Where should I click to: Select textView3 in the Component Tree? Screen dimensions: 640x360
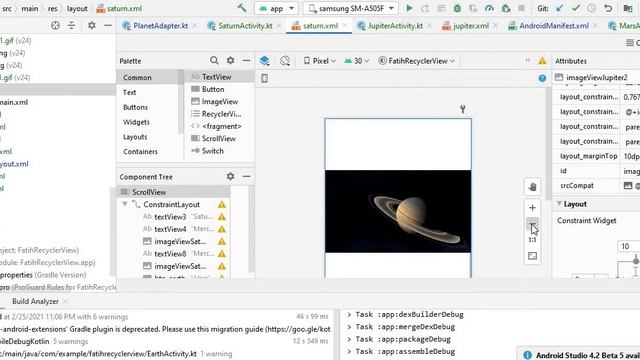point(170,217)
